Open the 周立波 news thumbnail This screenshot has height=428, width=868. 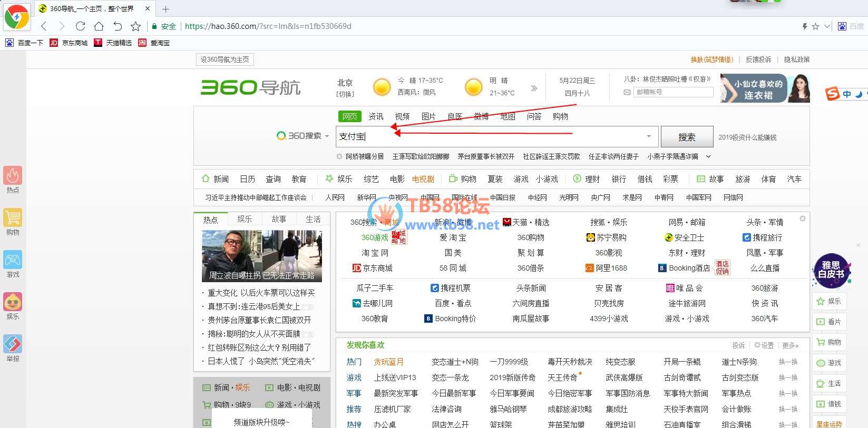261,256
